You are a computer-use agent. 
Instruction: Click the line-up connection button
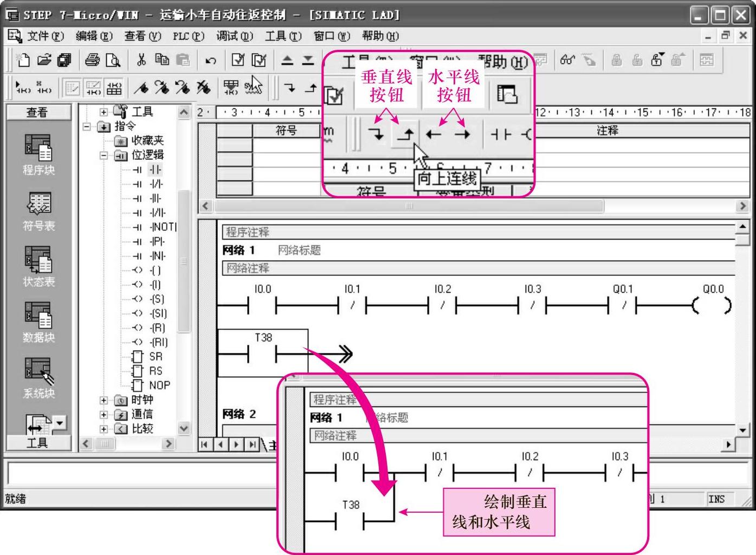click(x=311, y=88)
